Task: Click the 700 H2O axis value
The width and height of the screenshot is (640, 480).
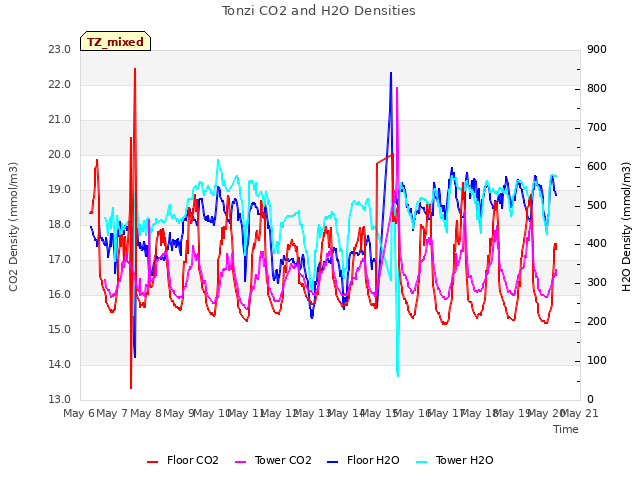Action: pyautogui.click(x=597, y=127)
